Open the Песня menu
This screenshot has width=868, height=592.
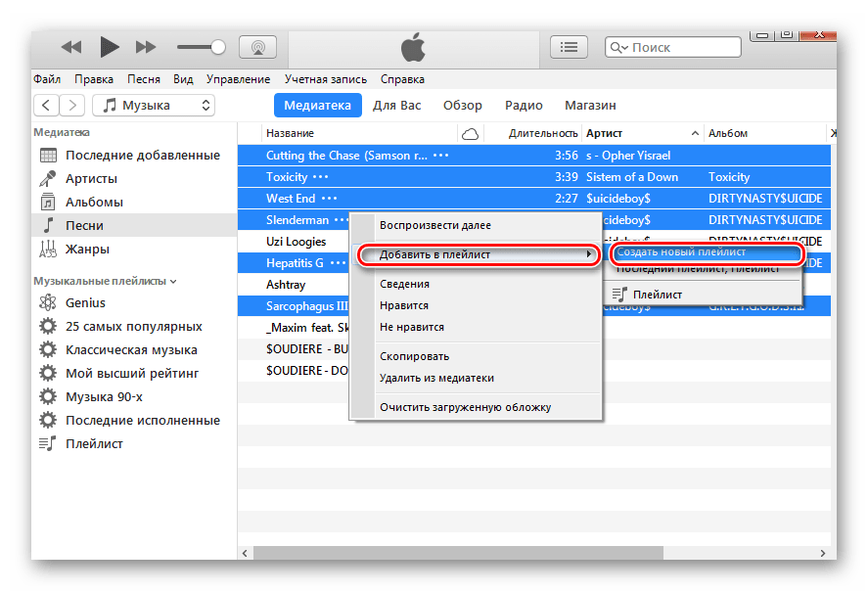click(144, 79)
